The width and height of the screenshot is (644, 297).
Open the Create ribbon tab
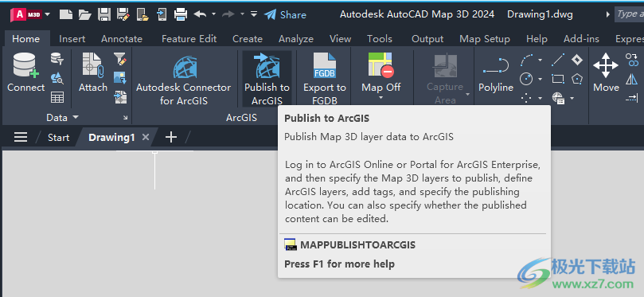tap(248, 39)
